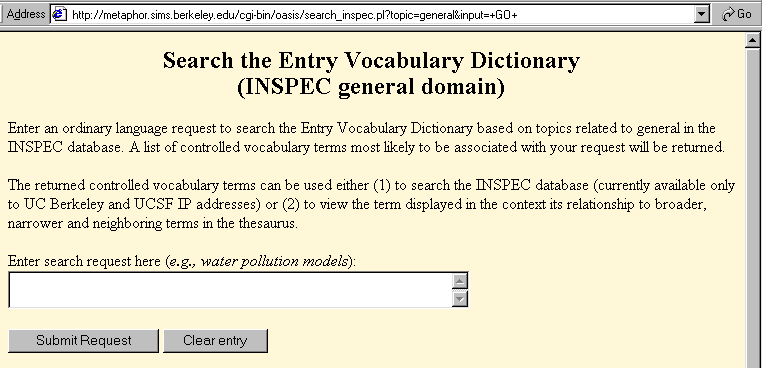Viewport: 762px width, 368px height.
Task: Click text area scroll down arrow
Action: coord(460,298)
